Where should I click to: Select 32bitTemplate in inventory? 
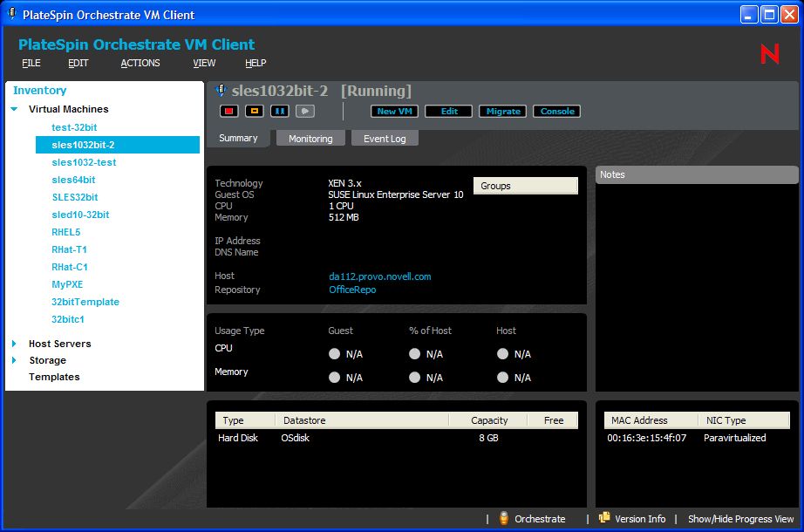[x=85, y=302]
